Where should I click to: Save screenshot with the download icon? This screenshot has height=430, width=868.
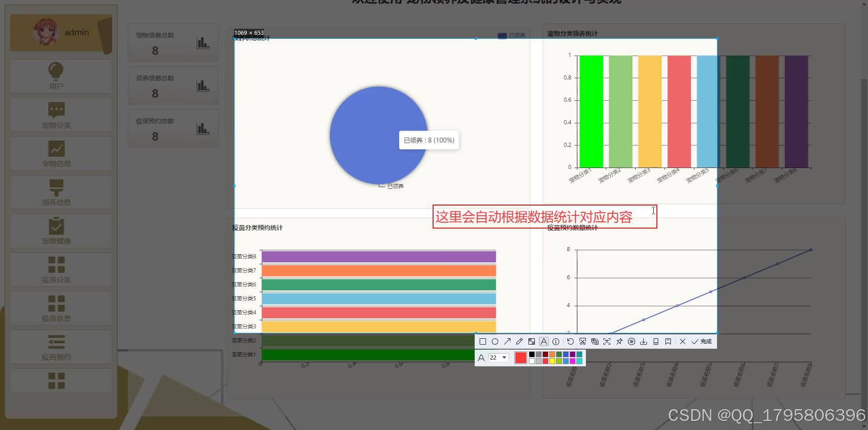point(644,341)
